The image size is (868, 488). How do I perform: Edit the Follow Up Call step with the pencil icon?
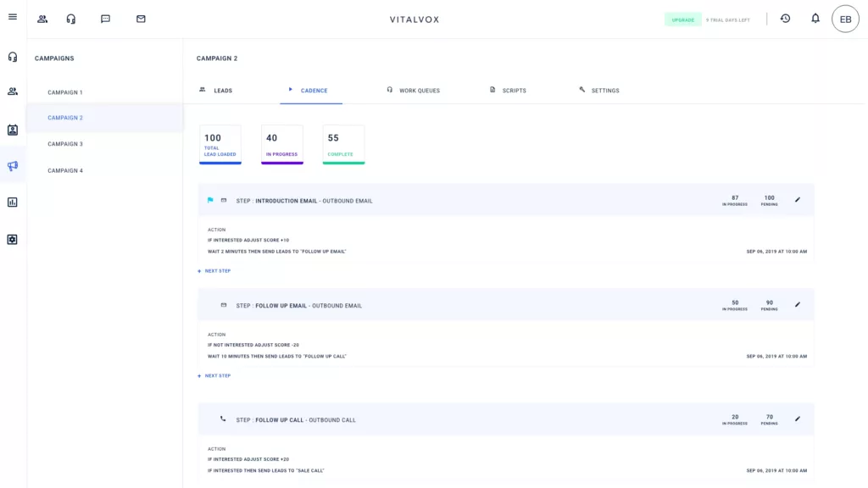797,419
